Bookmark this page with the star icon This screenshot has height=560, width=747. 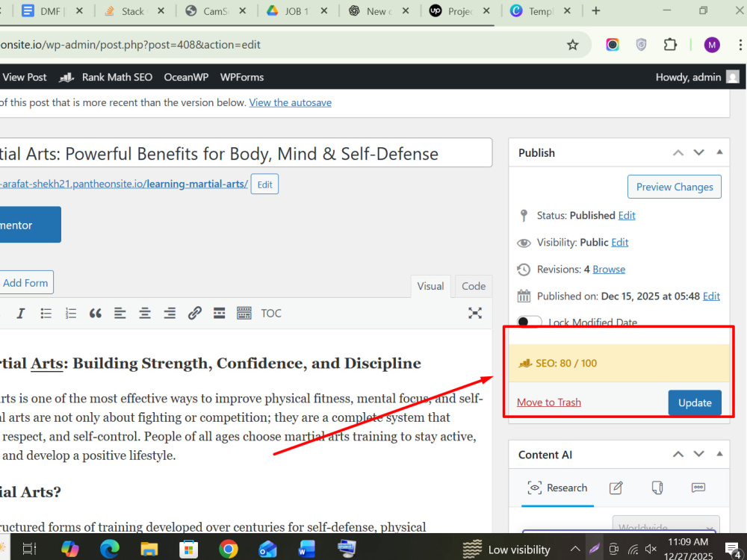[573, 45]
